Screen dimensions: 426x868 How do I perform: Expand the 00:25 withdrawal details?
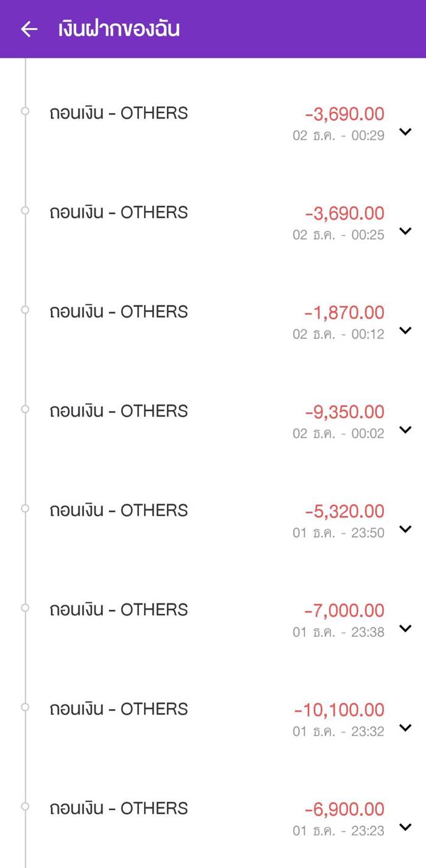[405, 231]
